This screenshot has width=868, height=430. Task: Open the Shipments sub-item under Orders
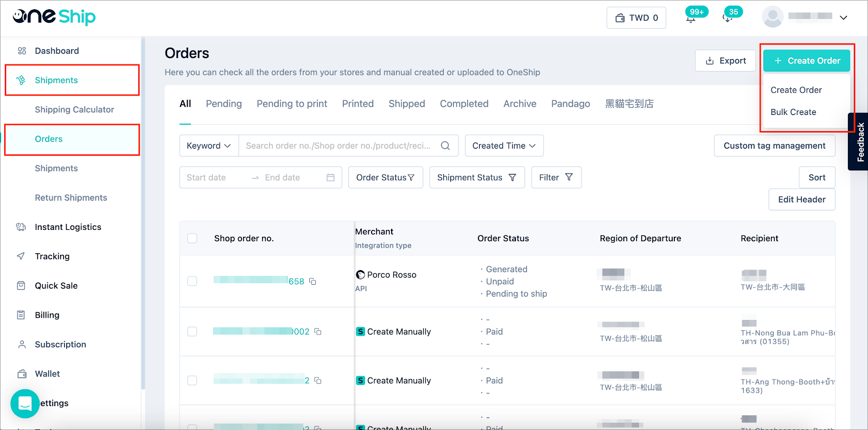56,168
